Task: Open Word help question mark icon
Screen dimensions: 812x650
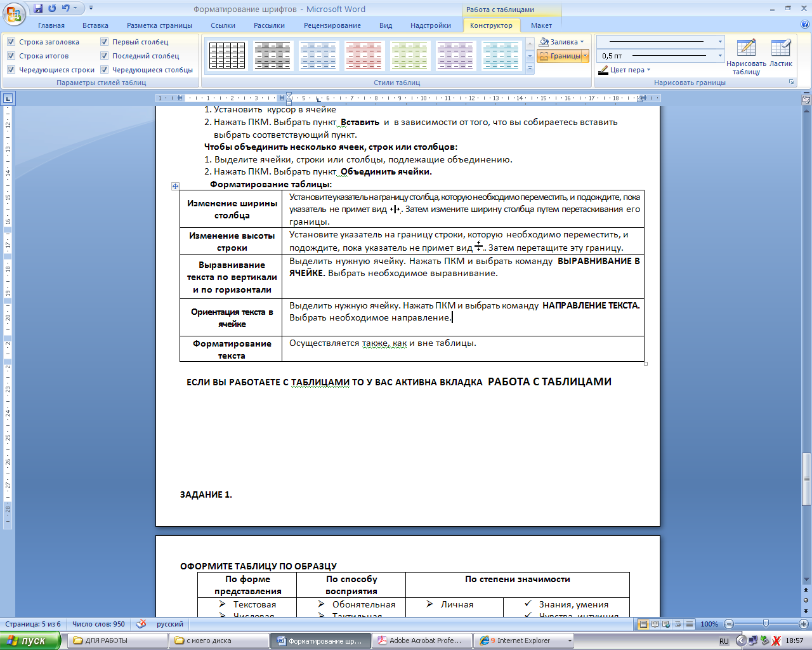Action: click(805, 25)
